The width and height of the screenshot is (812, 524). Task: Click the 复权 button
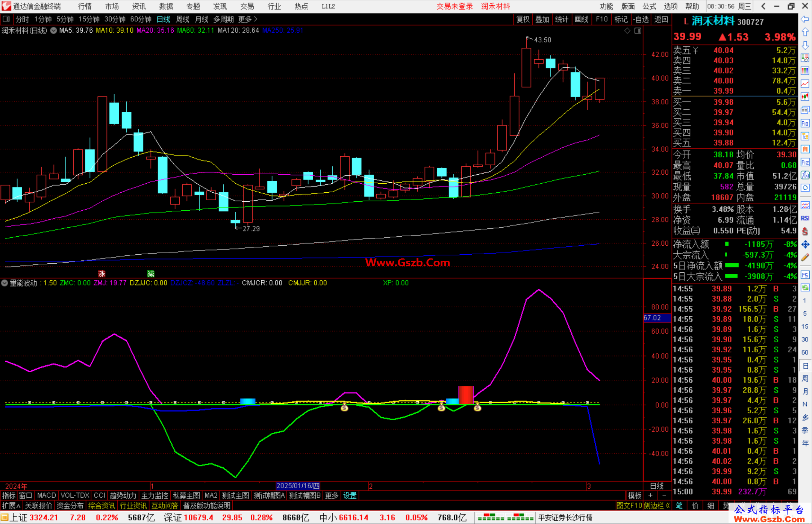[x=523, y=19]
